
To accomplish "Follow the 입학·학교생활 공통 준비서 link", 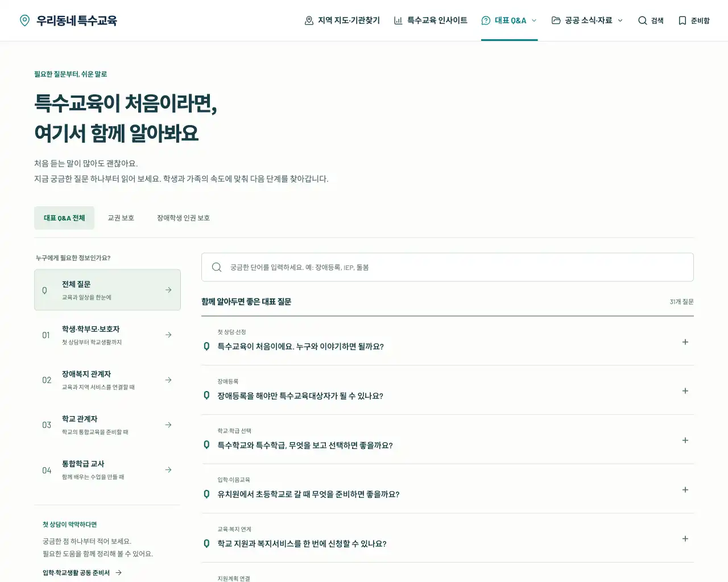I will click(82, 573).
